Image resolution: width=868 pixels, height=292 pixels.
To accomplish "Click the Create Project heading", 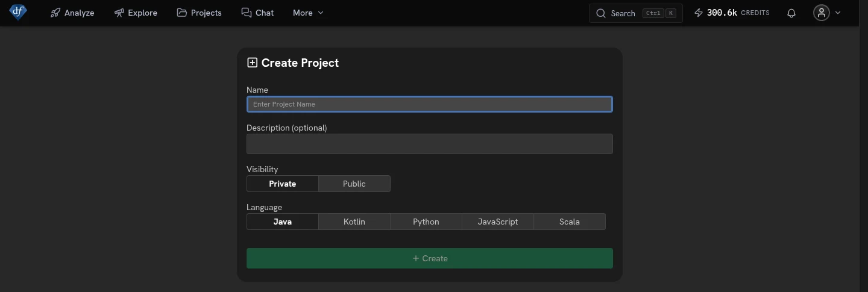I will click(300, 63).
